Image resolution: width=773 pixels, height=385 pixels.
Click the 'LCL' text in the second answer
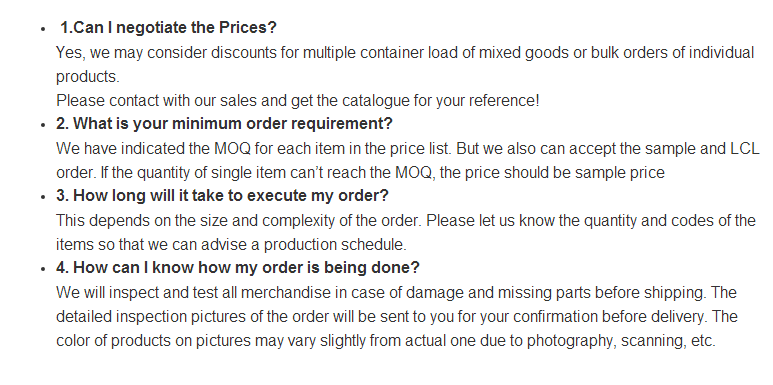744,148
